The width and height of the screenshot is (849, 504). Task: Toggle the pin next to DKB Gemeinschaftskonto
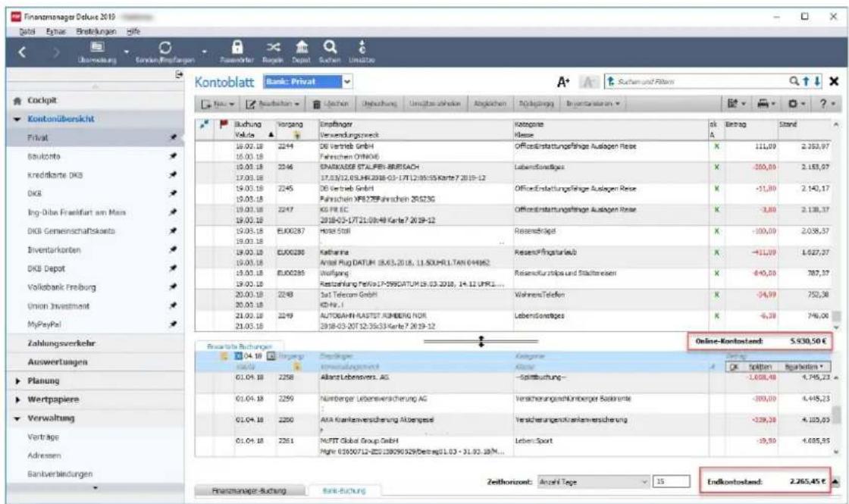[x=173, y=231]
